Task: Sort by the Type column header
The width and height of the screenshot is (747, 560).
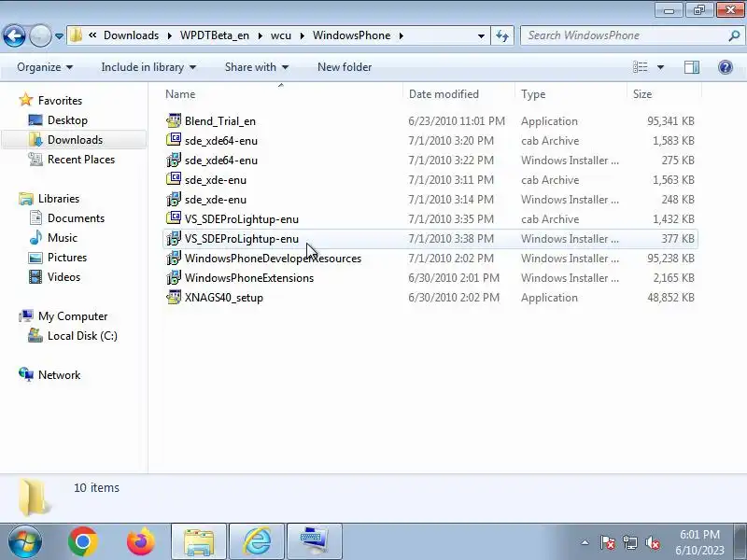Action: [532, 94]
